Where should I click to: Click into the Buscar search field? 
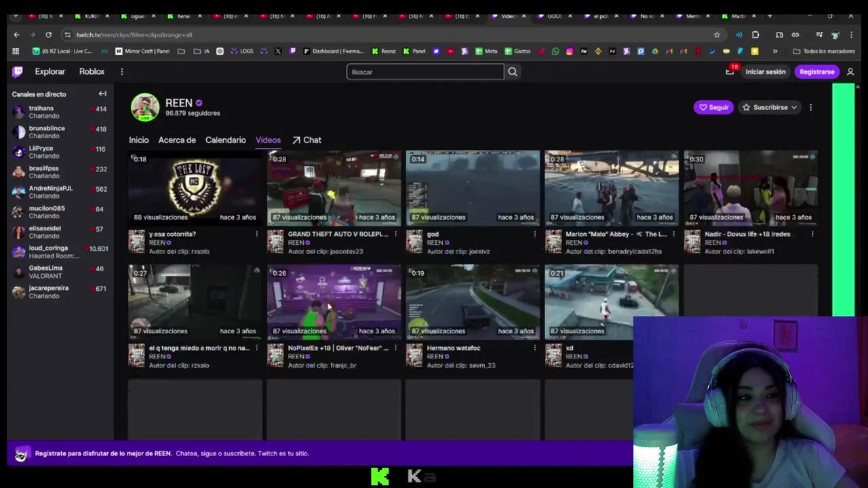425,72
